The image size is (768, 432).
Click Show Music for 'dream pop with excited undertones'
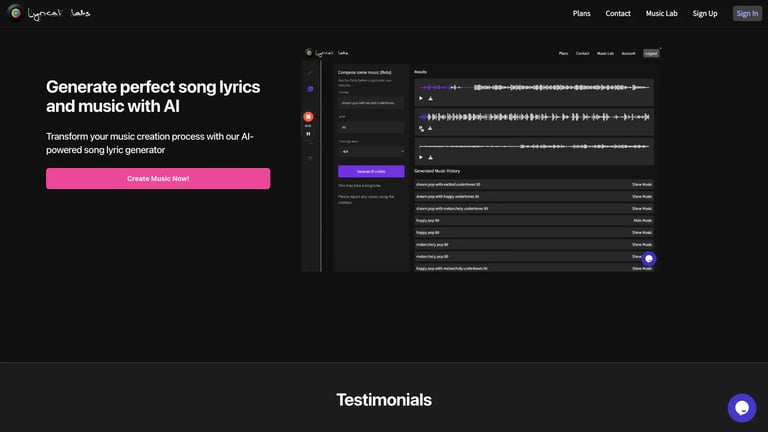[642, 185]
